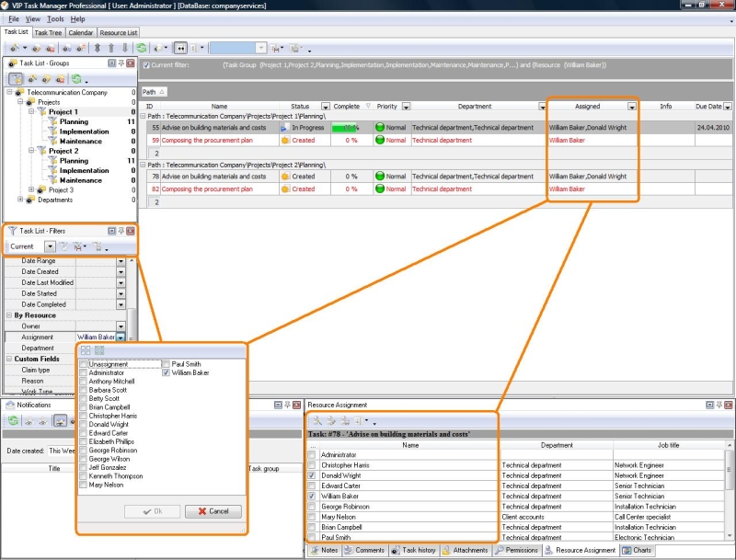Select Project 3 in the groups tree
Screen dimensions: 736x560
click(61, 190)
